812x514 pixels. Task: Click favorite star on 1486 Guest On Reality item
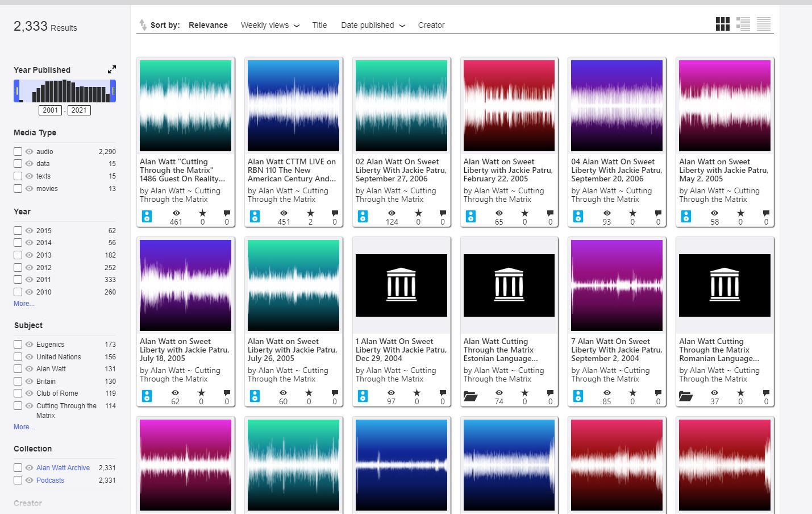[x=202, y=213]
